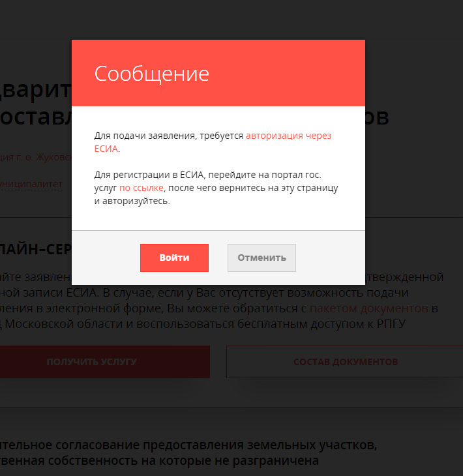The height and width of the screenshot is (476, 463).
Task: Open the пакетом документов link
Action: point(369,308)
